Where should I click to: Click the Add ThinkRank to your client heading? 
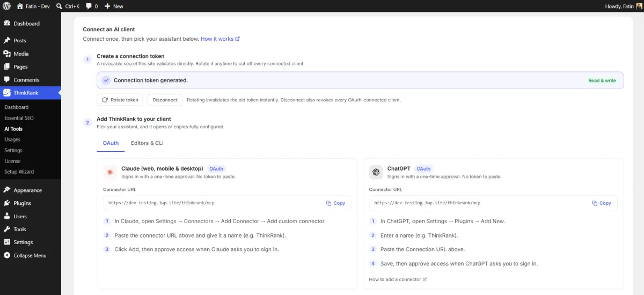pyautogui.click(x=134, y=119)
